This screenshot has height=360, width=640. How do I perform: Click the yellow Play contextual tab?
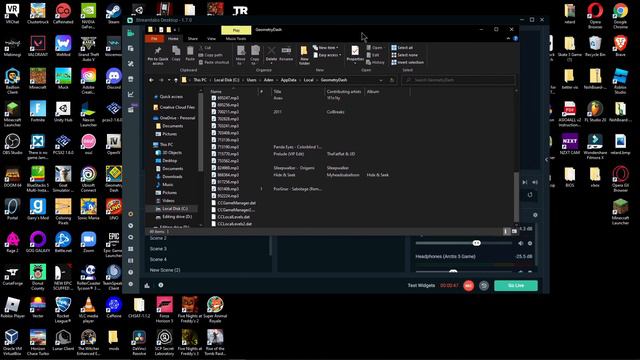(236, 30)
